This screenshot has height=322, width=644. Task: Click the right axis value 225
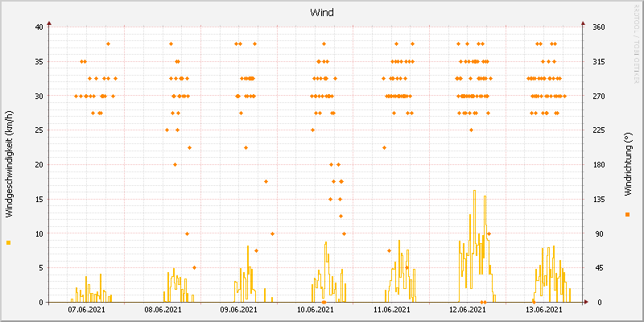pos(599,130)
